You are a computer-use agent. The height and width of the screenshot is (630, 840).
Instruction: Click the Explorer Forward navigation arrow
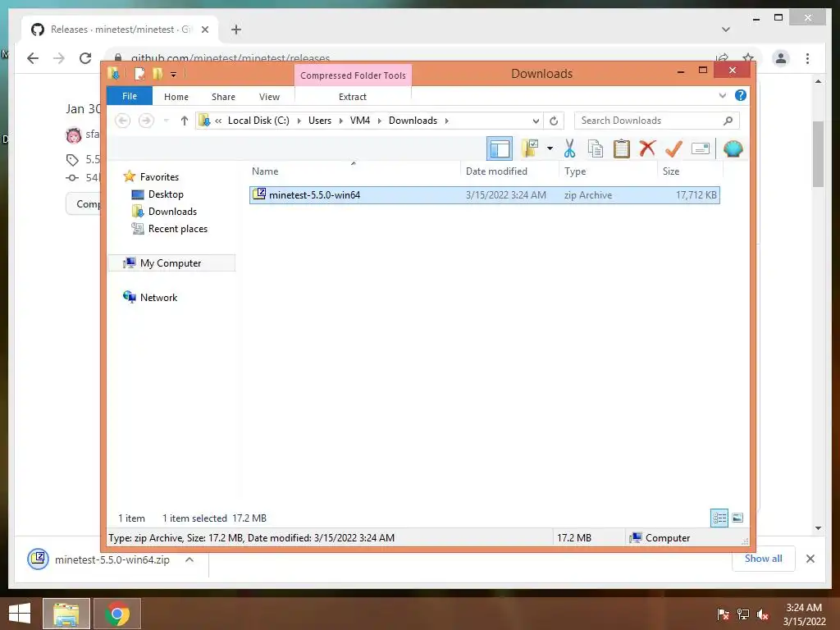pyautogui.click(x=146, y=121)
